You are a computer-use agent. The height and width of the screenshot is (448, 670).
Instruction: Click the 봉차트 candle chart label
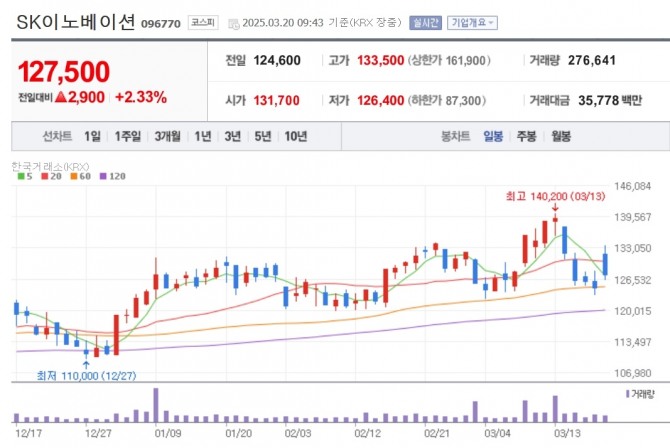(455, 136)
